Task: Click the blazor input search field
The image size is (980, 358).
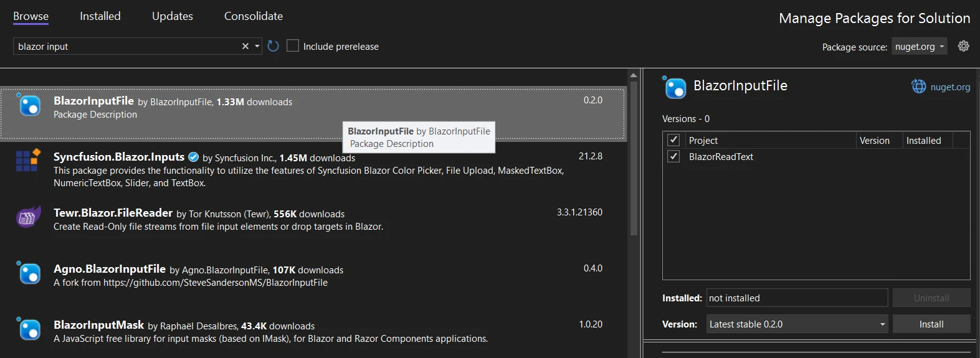Action: point(125,46)
